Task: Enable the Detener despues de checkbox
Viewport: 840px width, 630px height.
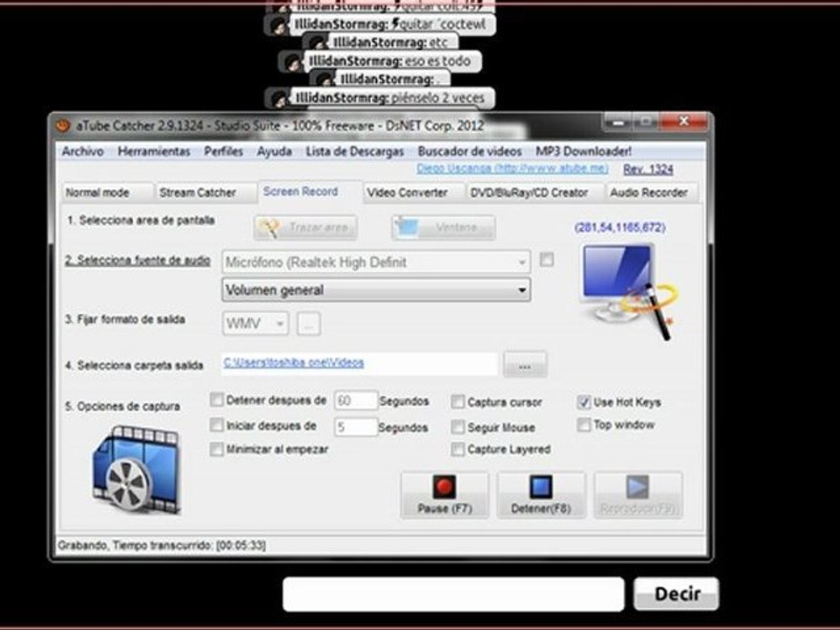Action: click(217, 400)
